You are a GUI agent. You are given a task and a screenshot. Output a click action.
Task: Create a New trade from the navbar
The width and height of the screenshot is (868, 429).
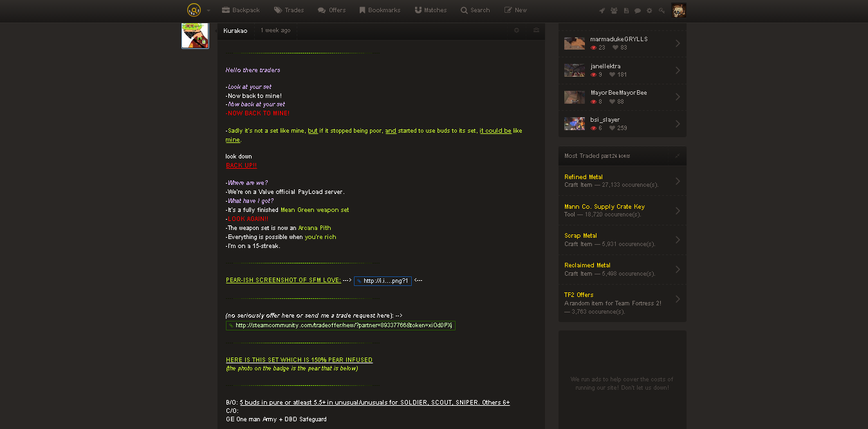point(515,10)
